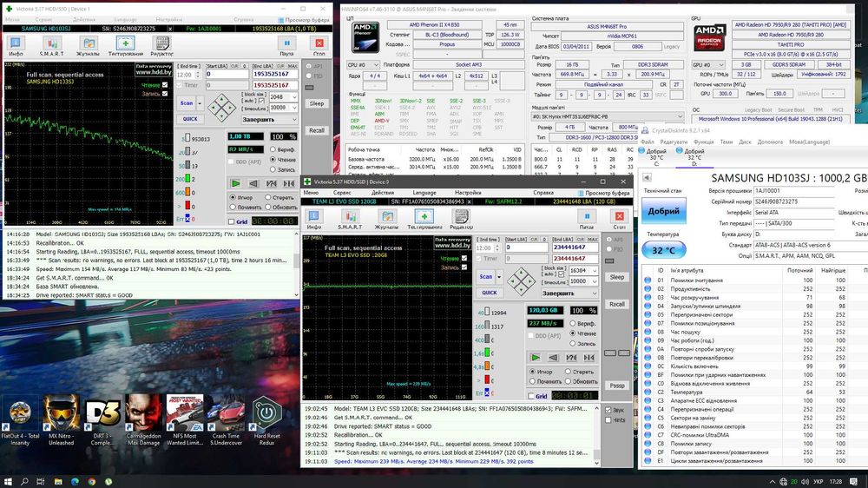Open Сервис menu in Victoria Device 0

pos(342,193)
